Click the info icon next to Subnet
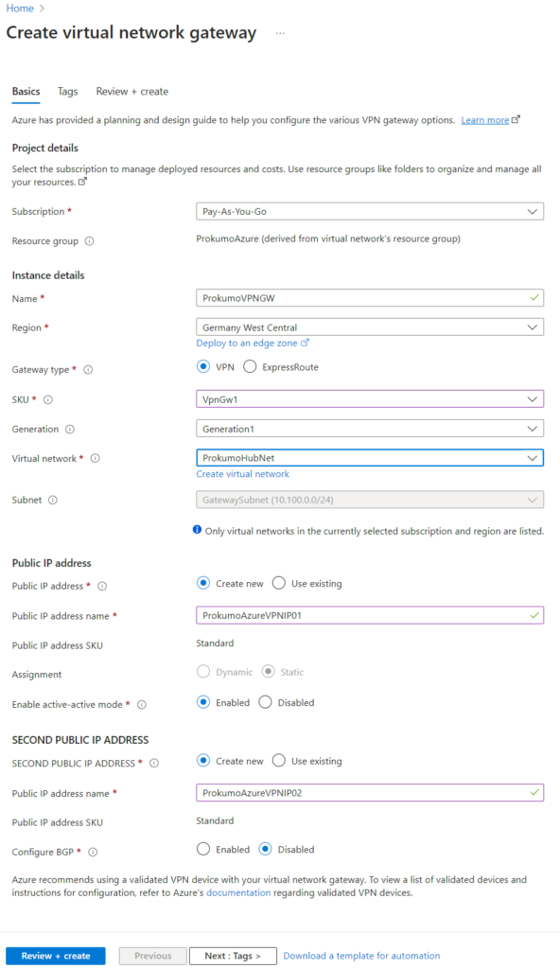 pyautogui.click(x=53, y=500)
